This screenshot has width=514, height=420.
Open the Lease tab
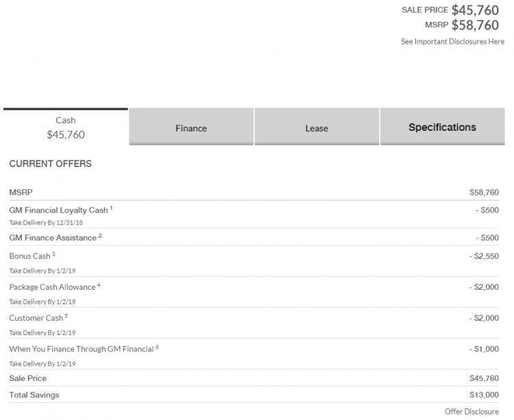[x=317, y=127]
